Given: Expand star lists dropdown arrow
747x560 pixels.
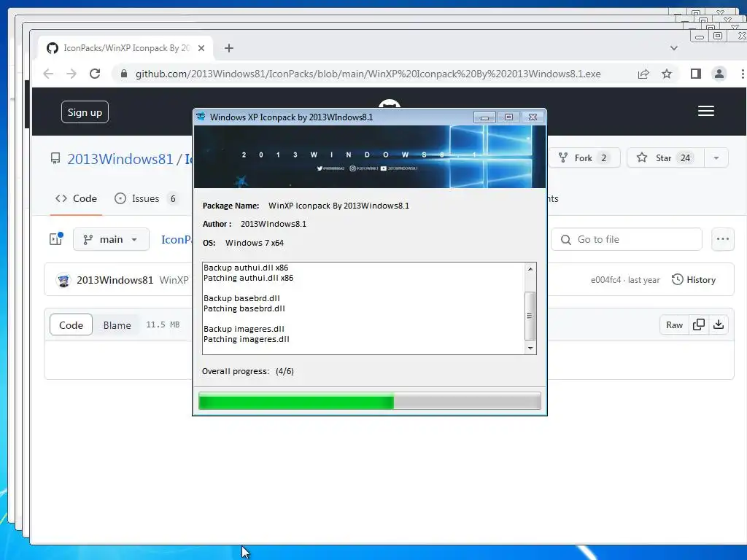Looking at the screenshot, I should pos(716,158).
